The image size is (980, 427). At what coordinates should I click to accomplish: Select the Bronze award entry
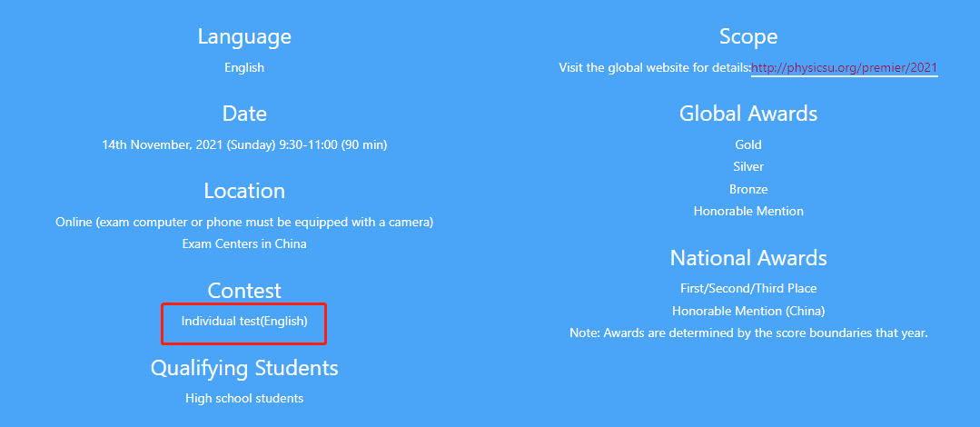(748, 189)
